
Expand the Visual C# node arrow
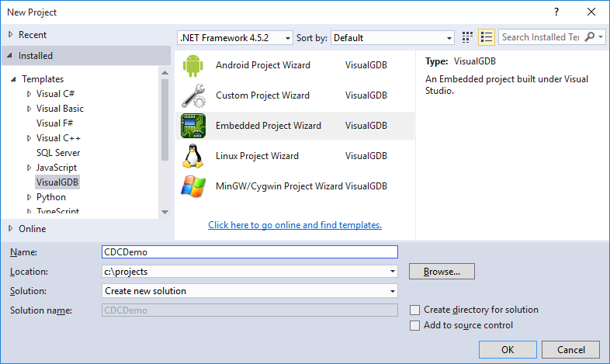coord(29,94)
